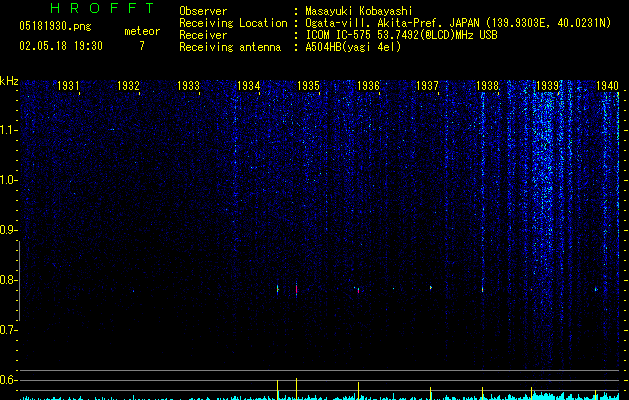Click the 1934 time marker
This screenshot has height=400, width=629.
248,85
